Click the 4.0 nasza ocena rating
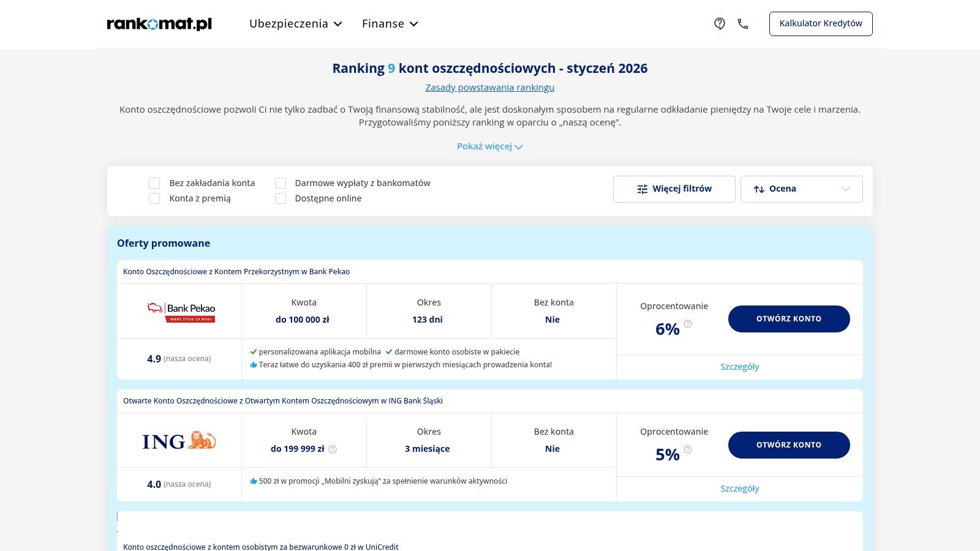980x551 pixels. click(x=179, y=484)
